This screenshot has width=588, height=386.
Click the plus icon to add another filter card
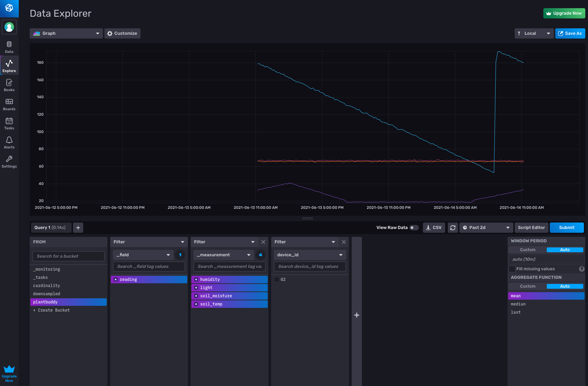356,315
